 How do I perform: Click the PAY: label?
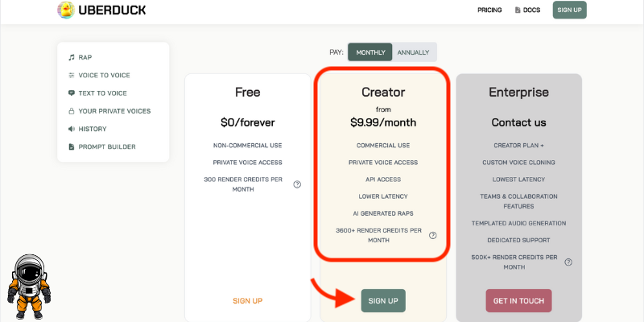pos(336,52)
